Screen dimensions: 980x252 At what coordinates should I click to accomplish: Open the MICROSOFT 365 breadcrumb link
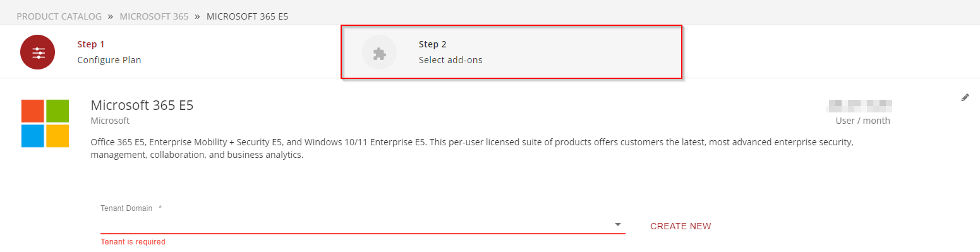tap(154, 16)
